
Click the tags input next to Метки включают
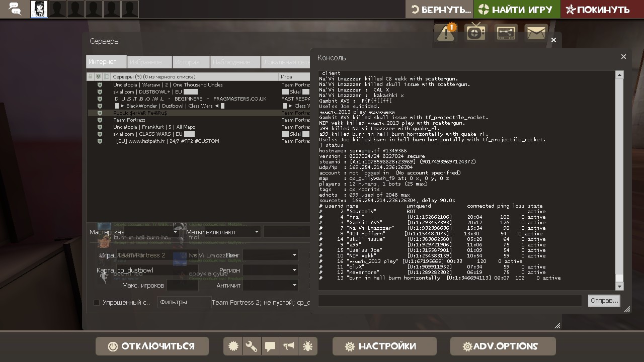tap(287, 232)
